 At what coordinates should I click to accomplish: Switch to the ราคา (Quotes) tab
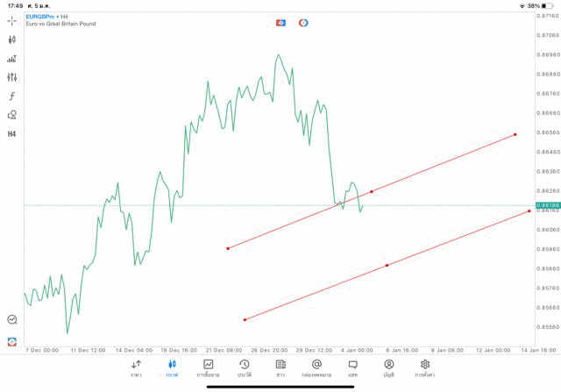(x=136, y=368)
